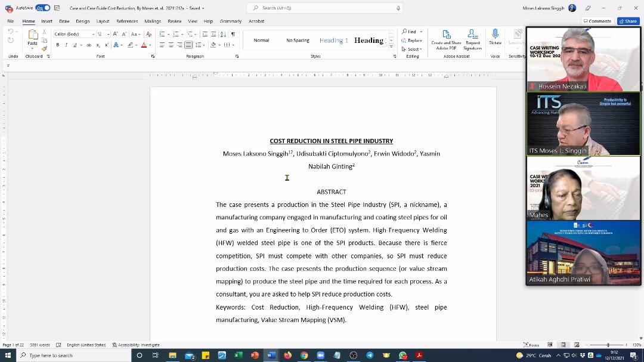Open Telegram from the taskbar
Screen dimensions: 644x362
coord(370,355)
